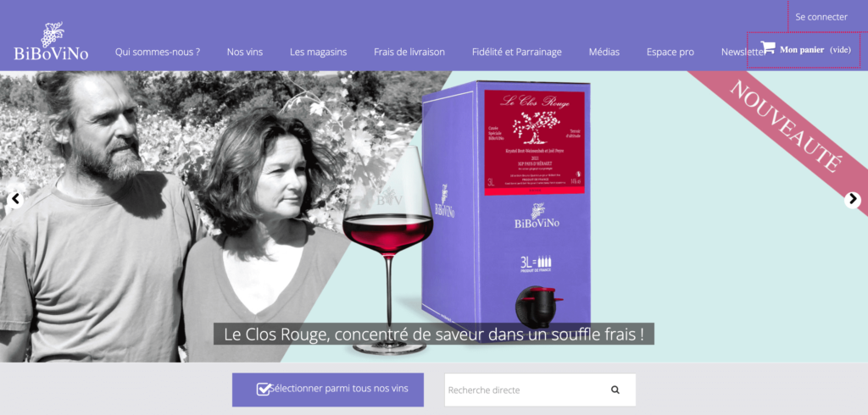Open Frais de livraison page
The height and width of the screenshot is (415, 868).
[x=409, y=52]
